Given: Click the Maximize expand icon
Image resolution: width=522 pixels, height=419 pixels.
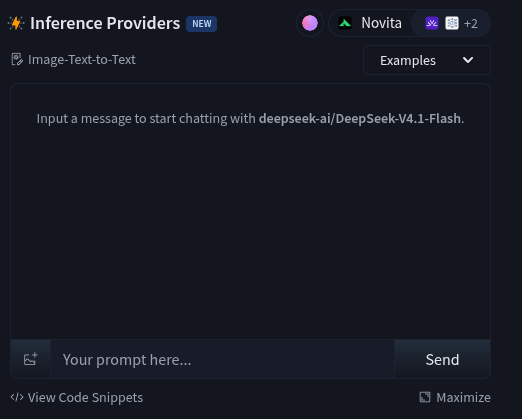Looking at the screenshot, I should click(425, 397).
